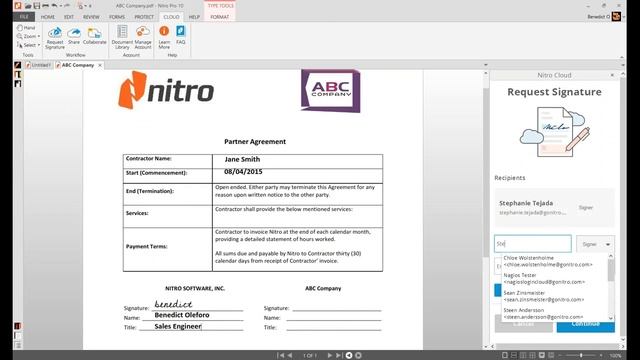Image resolution: width=640 pixels, height=360 pixels.
Task: Click the suggestion list scrollbar thumb
Action: click(x=611, y=270)
